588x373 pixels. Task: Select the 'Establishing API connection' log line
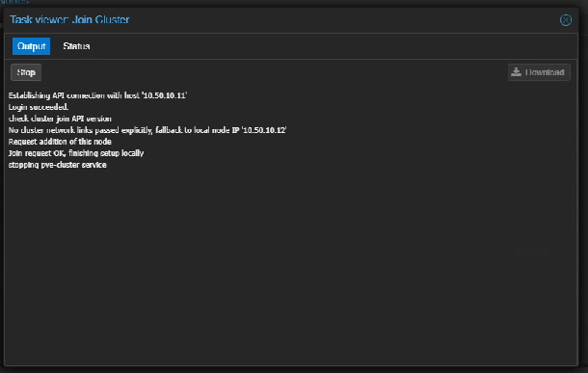click(x=97, y=95)
